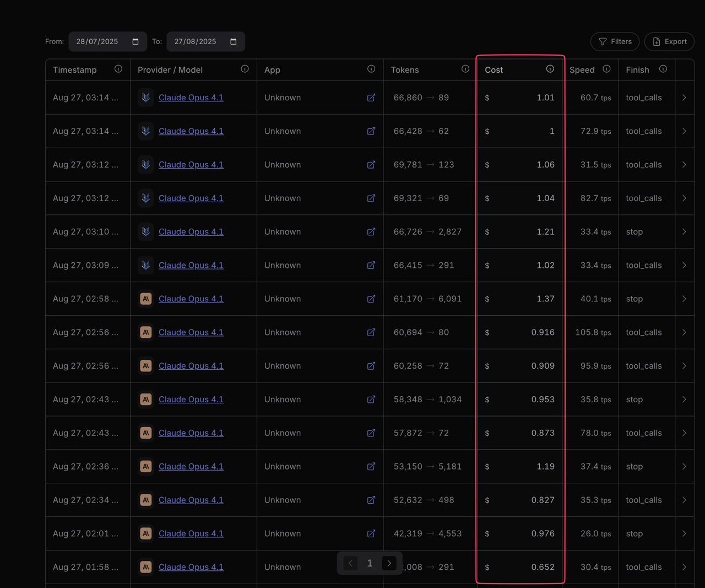The image size is (705, 588).
Task: Open external app link in the 66,860 tokens row
Action: coord(371,98)
